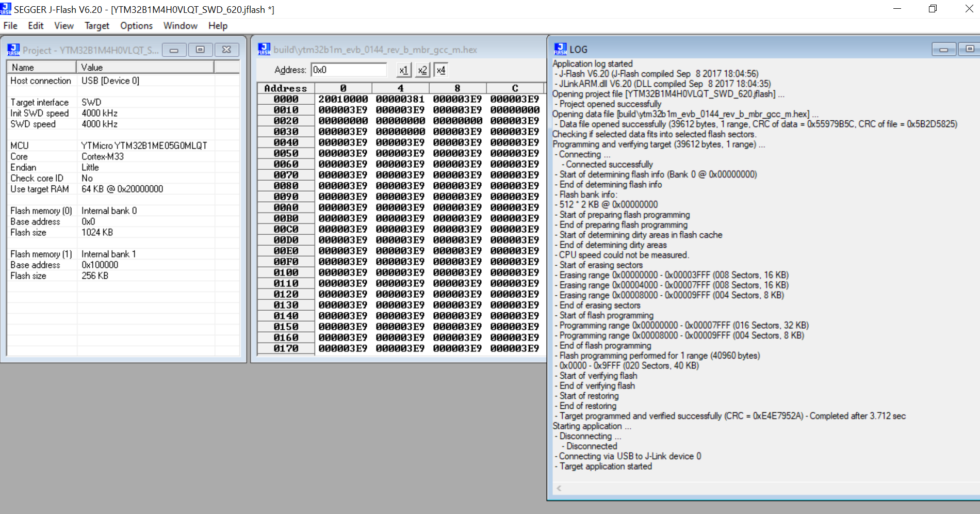Click the hex data window J-Flash icon
The image size is (980, 514).
[x=264, y=49]
